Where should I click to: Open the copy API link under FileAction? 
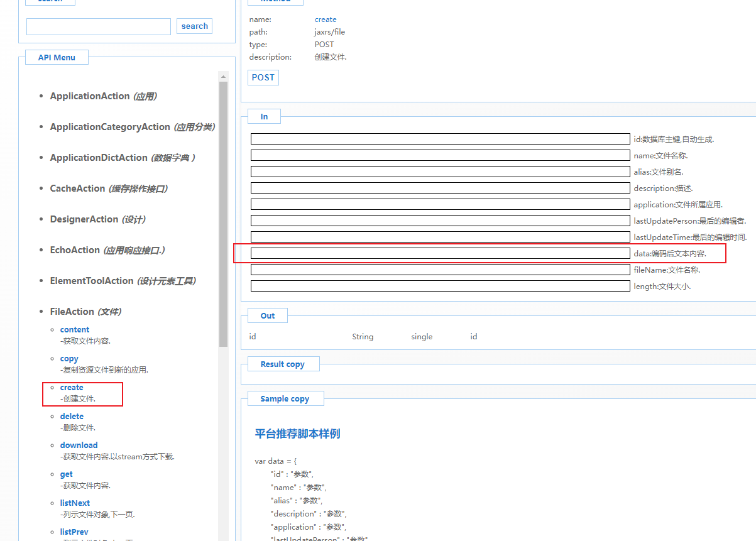[69, 358]
